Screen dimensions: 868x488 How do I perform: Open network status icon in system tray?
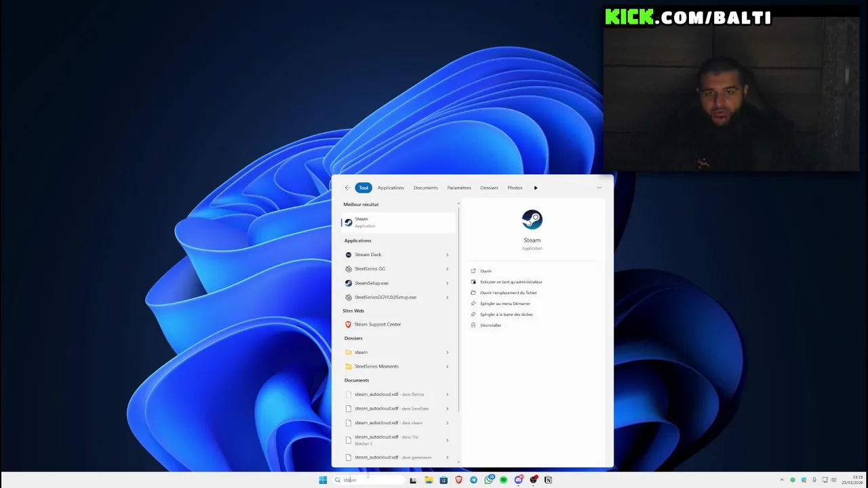[825, 480]
